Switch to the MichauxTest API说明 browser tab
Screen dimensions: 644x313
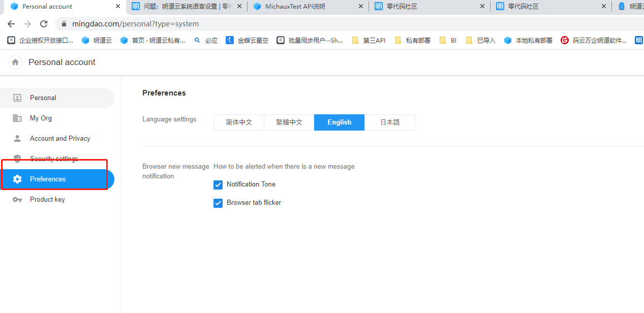[295, 7]
